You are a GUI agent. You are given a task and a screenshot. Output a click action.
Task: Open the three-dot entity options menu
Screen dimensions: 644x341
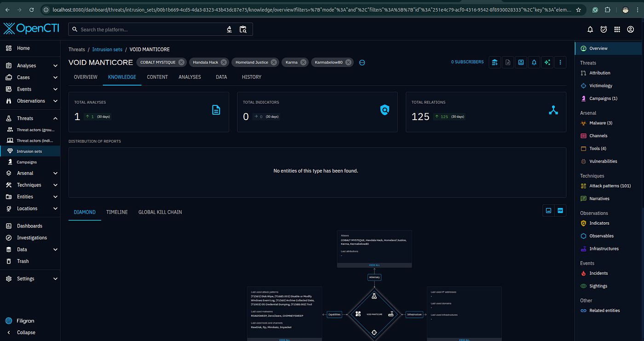[560, 62]
